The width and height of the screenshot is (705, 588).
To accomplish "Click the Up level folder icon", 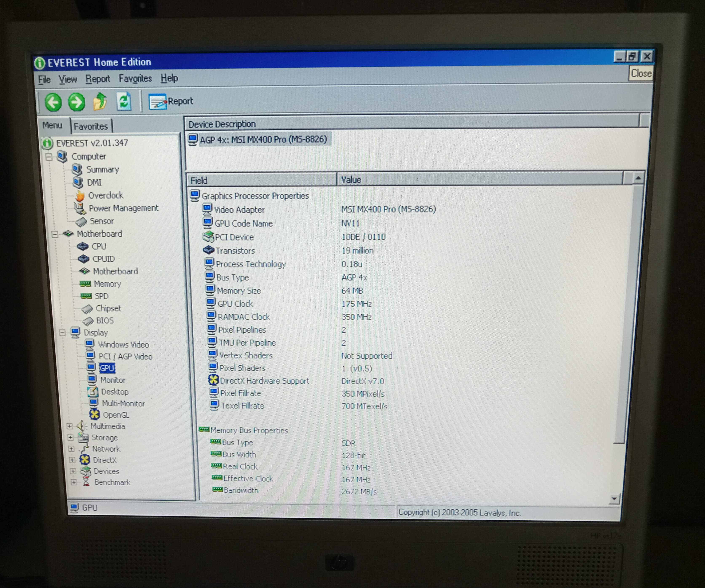I will point(100,101).
